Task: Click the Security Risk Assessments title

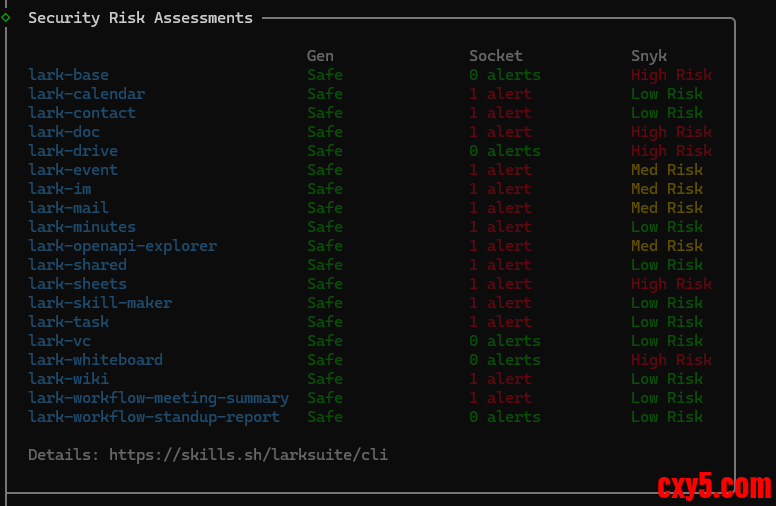Action: click(x=140, y=18)
